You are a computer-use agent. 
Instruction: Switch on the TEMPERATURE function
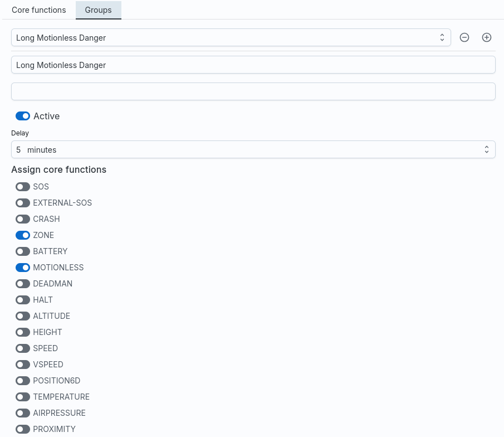pos(23,397)
